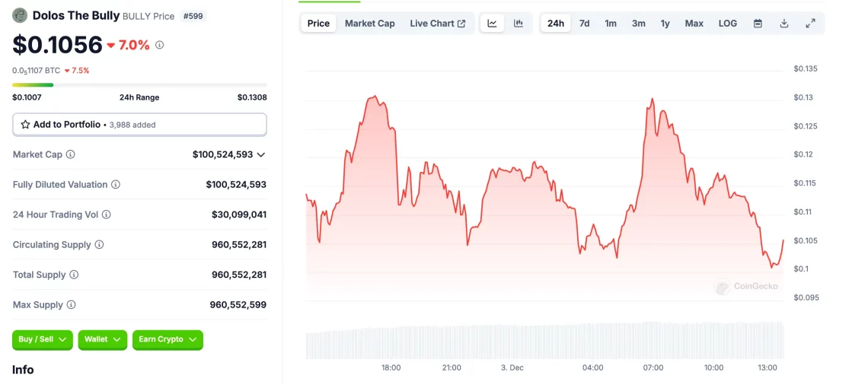Open the Buy / Sell dropdown
This screenshot has width=868, height=385.
pos(43,339)
